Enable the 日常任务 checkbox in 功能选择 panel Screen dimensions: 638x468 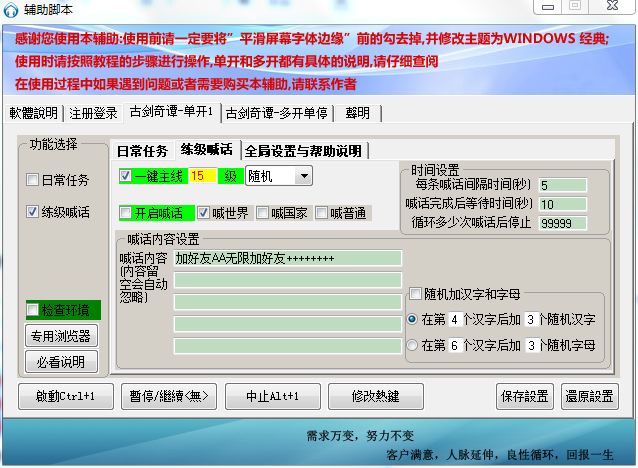coord(33,181)
